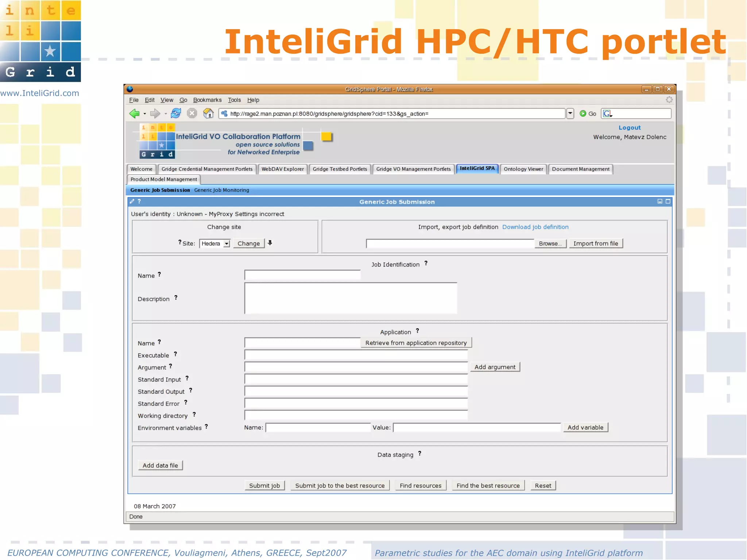The image size is (747, 560).
Task: Open the Help menu
Action: tap(253, 100)
